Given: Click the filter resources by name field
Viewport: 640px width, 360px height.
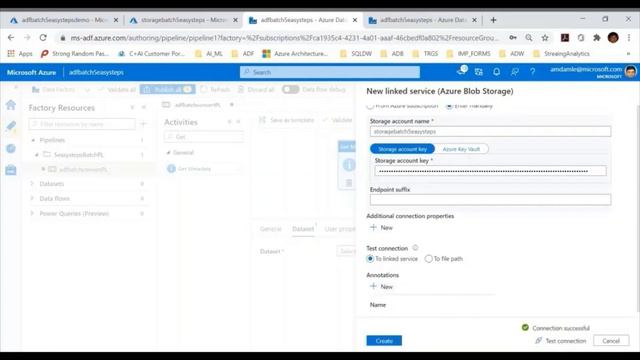Looking at the screenshot, I should 82,124.
